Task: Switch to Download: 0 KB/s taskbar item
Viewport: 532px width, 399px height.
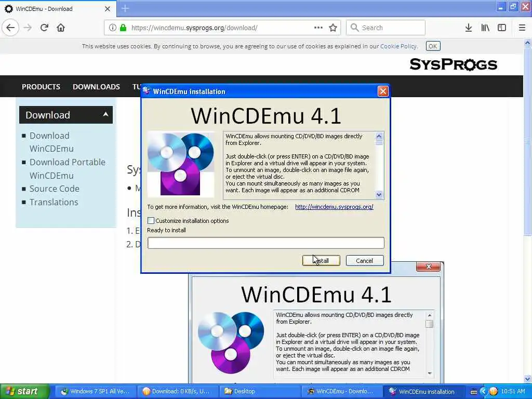Action: [x=177, y=392]
